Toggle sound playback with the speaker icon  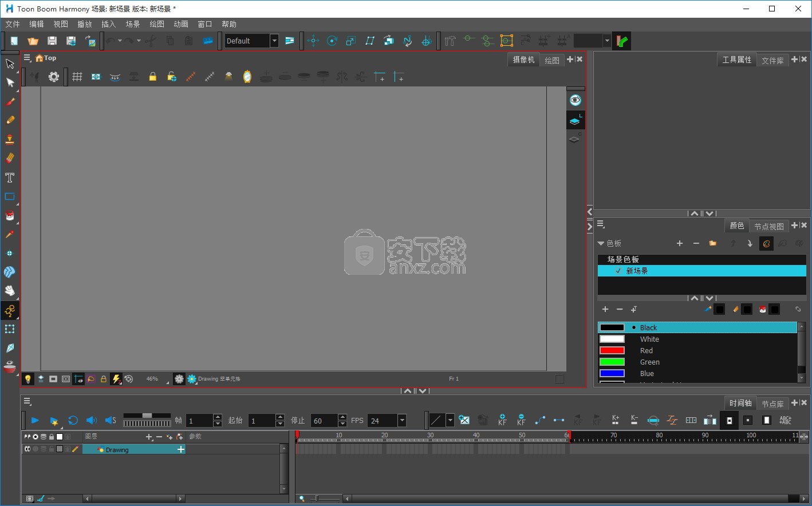[92, 420]
